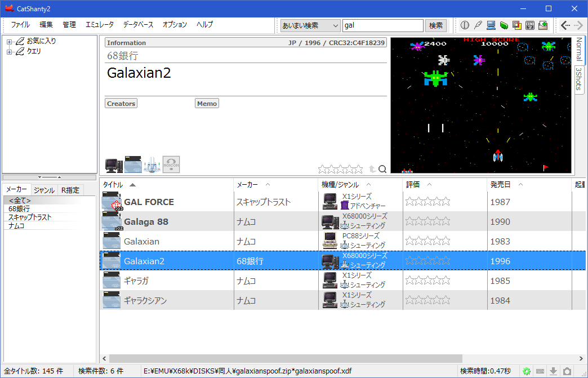Switch to the R指定 filter tab
This screenshot has width=588, height=378.
pyautogui.click(x=70, y=190)
